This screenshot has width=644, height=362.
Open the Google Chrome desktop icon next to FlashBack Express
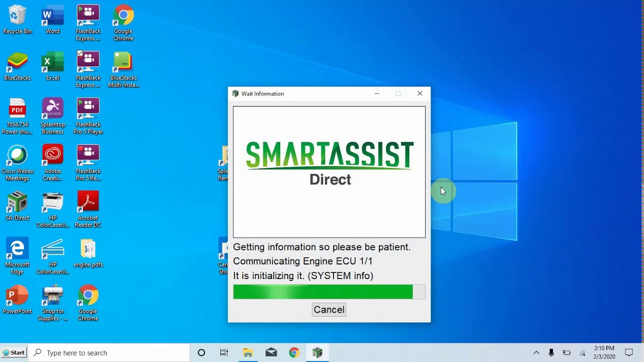coord(123,23)
